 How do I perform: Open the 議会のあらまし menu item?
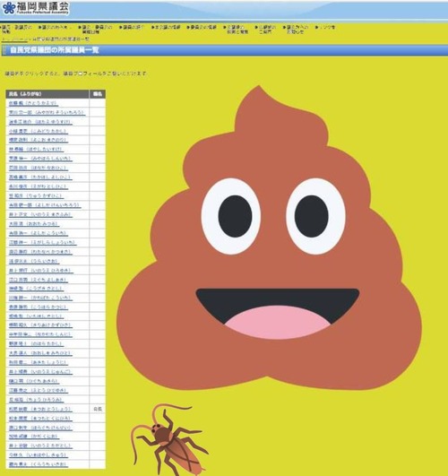point(56,27)
